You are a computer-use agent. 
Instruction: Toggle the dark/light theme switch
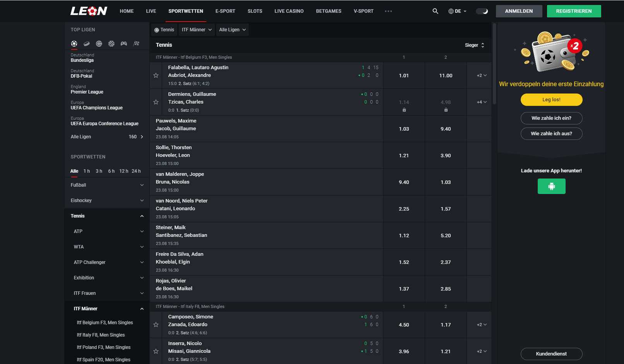(x=482, y=11)
